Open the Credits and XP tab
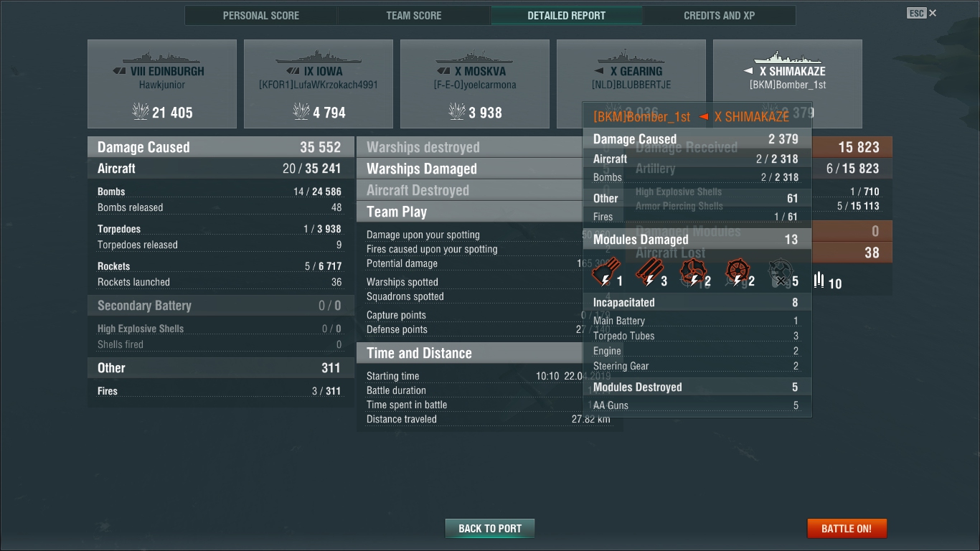The width and height of the screenshot is (980, 551). coord(720,15)
